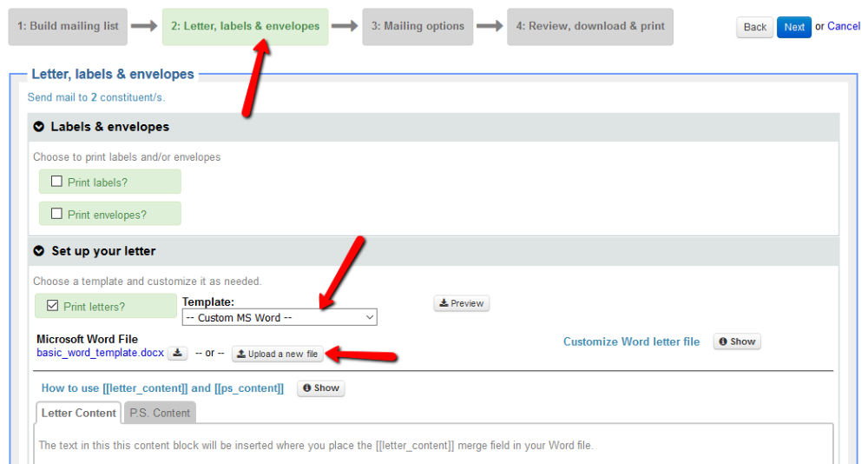The height and width of the screenshot is (464, 868).
Task: Click the Customize Word letter file heading
Action: (632, 341)
